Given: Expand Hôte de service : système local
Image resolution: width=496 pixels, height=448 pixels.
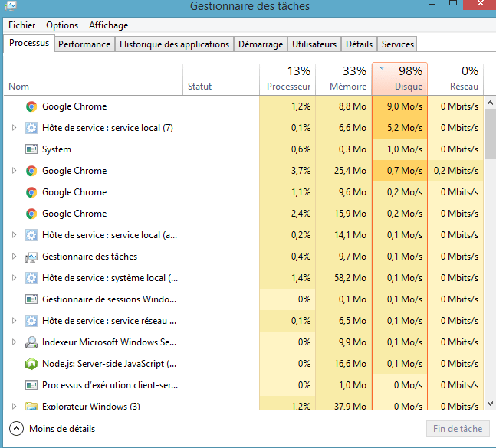Looking at the screenshot, I should pos(14,278).
